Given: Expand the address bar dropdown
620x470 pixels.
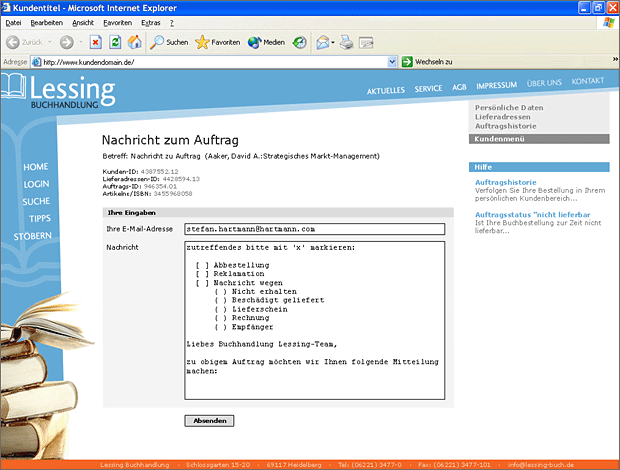Looking at the screenshot, I should tap(392, 62).
